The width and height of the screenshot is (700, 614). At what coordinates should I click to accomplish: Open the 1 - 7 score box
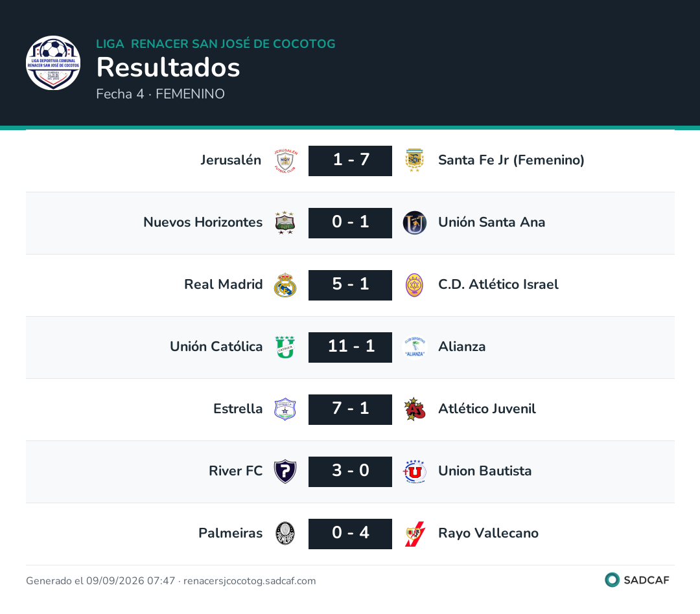pos(350,161)
